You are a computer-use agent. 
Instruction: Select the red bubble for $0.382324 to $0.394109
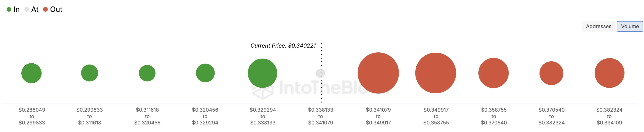click(610, 73)
